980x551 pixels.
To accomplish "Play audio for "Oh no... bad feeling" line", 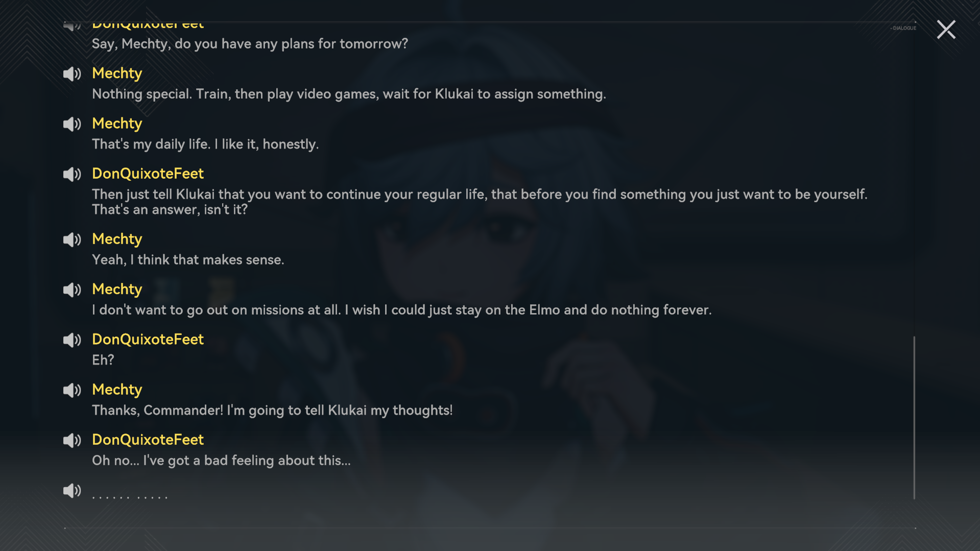I will click(72, 440).
